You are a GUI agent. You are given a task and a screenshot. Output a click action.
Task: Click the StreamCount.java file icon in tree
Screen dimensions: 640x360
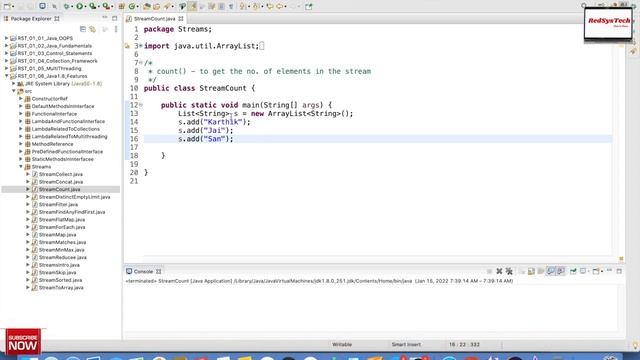(35, 189)
